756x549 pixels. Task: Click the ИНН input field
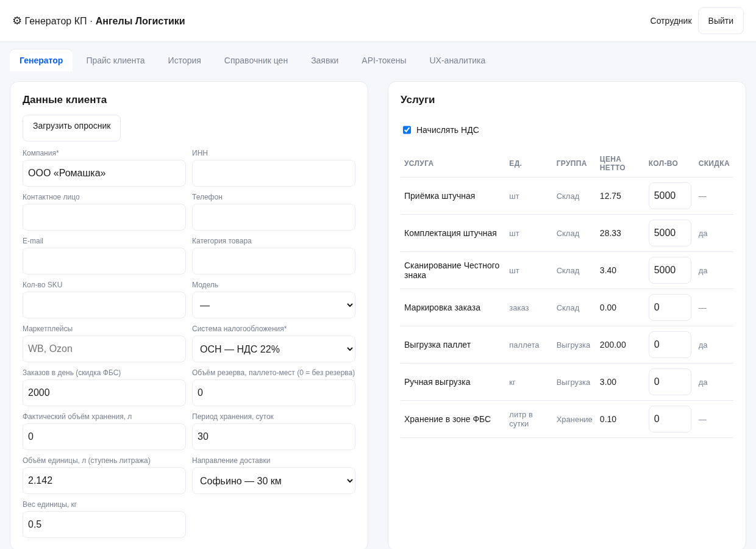coord(274,173)
